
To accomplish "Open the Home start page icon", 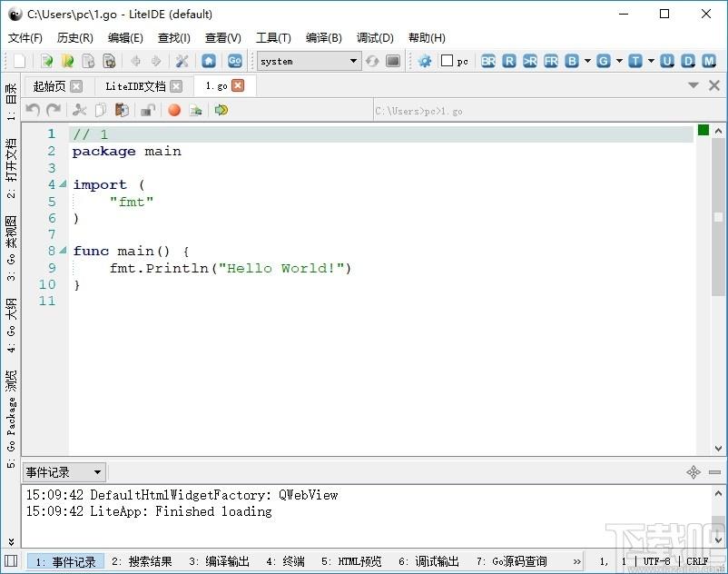I will point(209,61).
